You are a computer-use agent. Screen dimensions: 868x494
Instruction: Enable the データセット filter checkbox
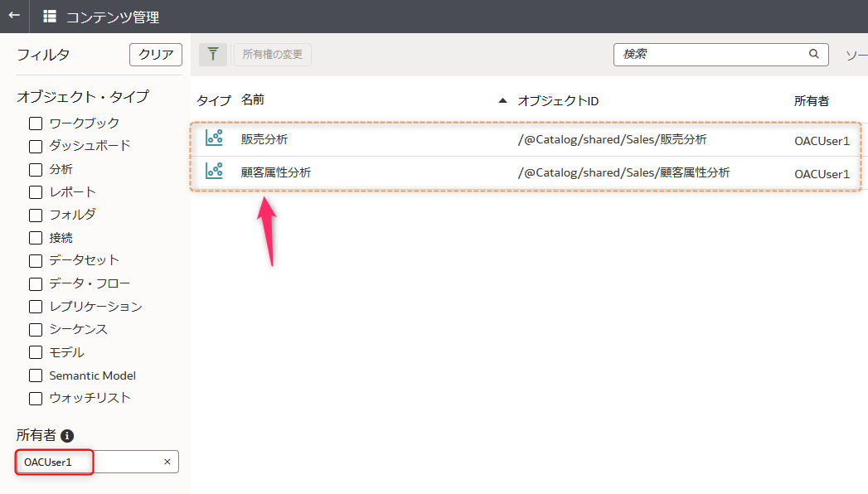36,261
